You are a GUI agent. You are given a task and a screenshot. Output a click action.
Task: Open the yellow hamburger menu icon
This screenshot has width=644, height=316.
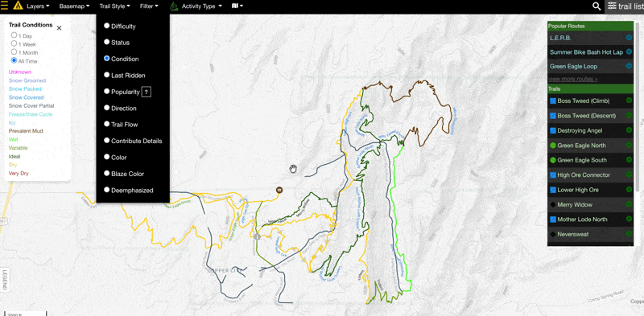click(4, 6)
